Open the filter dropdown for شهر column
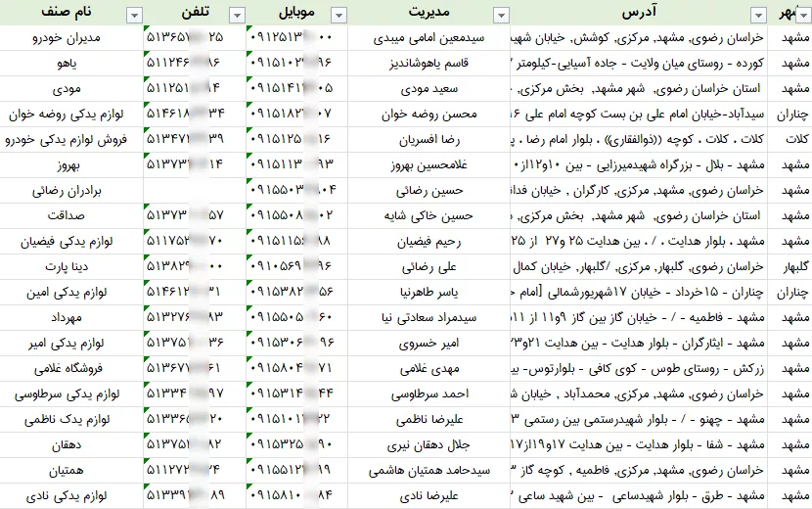This screenshot has height=509, width=812. (x=804, y=16)
